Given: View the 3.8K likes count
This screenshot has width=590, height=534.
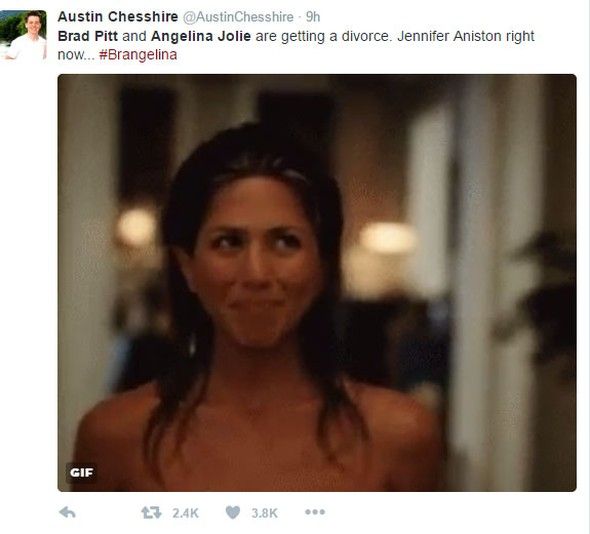Looking at the screenshot, I should click(265, 513).
